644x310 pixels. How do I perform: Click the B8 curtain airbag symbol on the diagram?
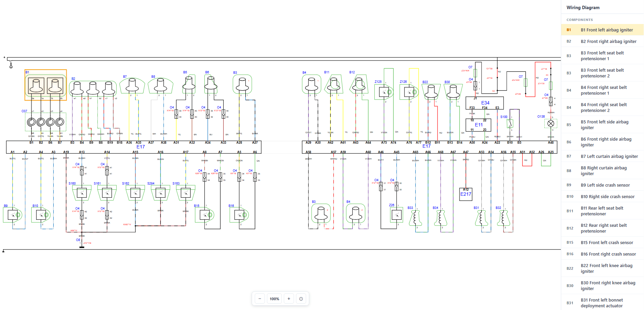click(160, 86)
